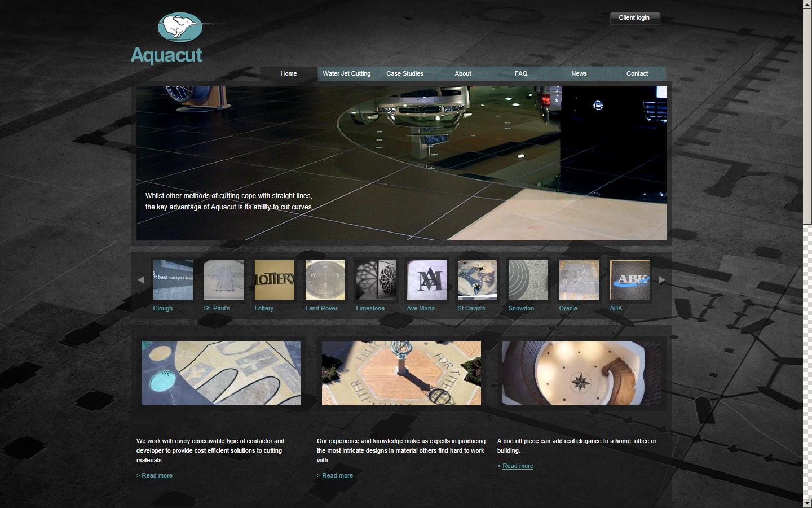Open the Case Studies section
Viewport: 812px width, 508px height.
[404, 73]
